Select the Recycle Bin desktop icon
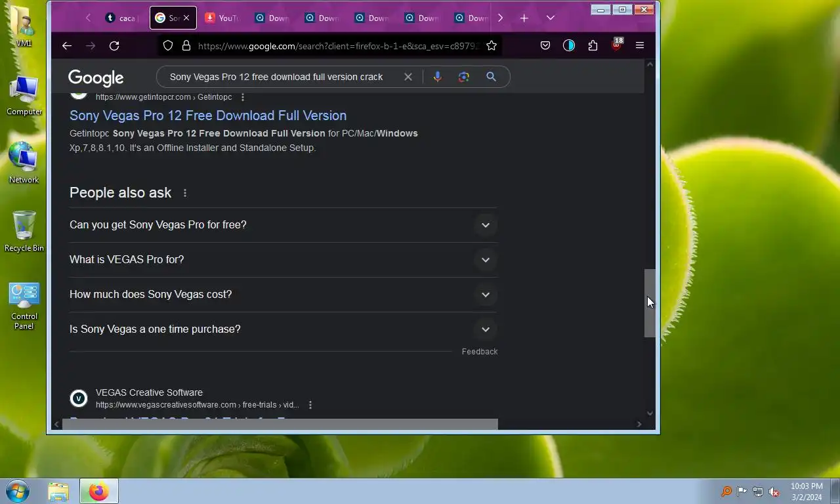 click(x=24, y=232)
